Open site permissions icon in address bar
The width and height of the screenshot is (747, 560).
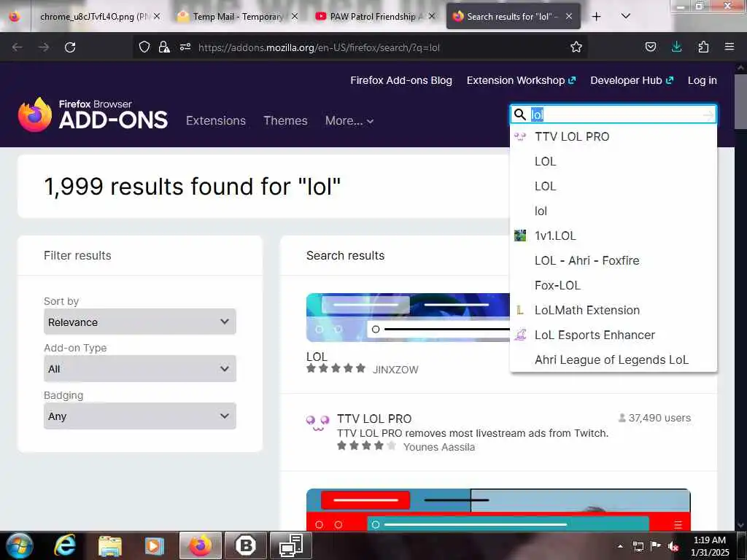[185, 47]
